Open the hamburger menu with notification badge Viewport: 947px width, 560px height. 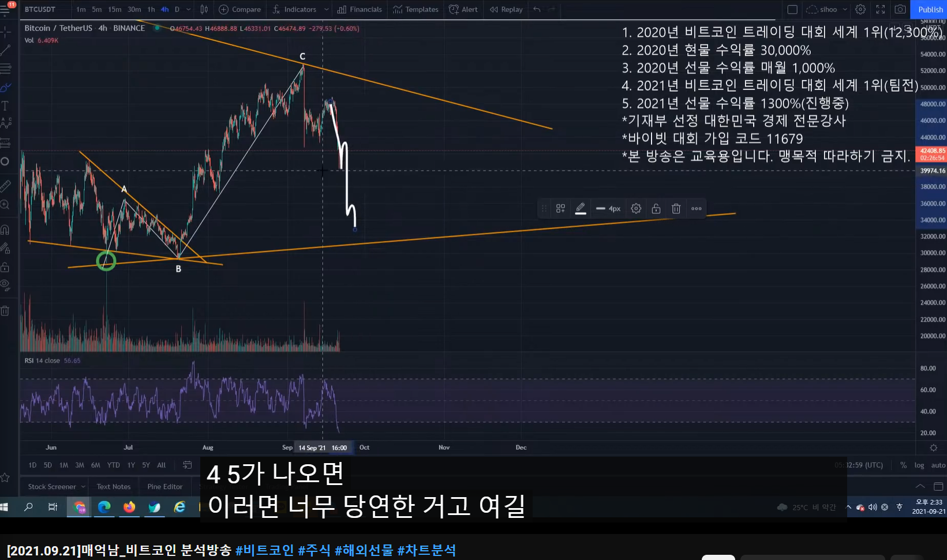[x=6, y=9]
